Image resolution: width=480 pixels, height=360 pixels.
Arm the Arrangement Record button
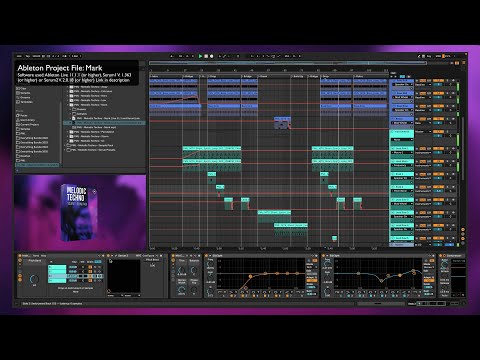tap(212, 56)
